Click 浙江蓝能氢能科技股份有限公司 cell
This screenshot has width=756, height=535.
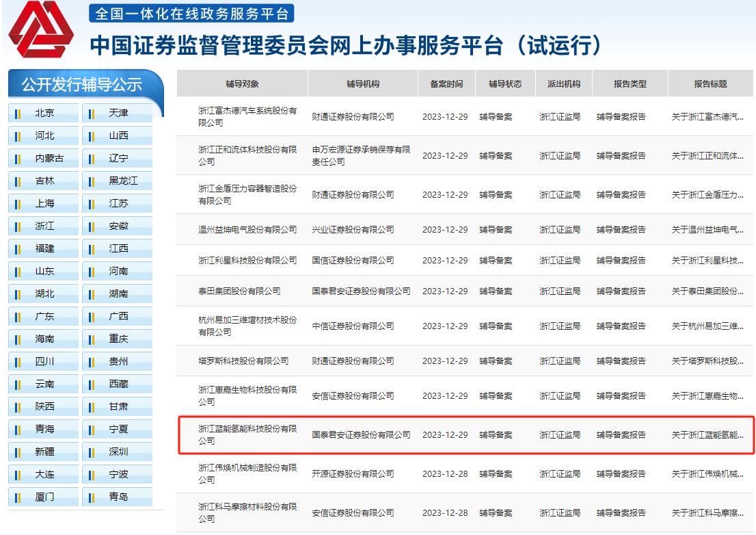[x=247, y=434]
